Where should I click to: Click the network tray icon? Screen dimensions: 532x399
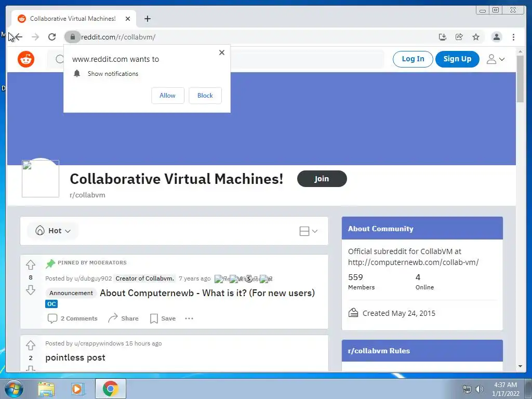pyautogui.click(x=467, y=389)
